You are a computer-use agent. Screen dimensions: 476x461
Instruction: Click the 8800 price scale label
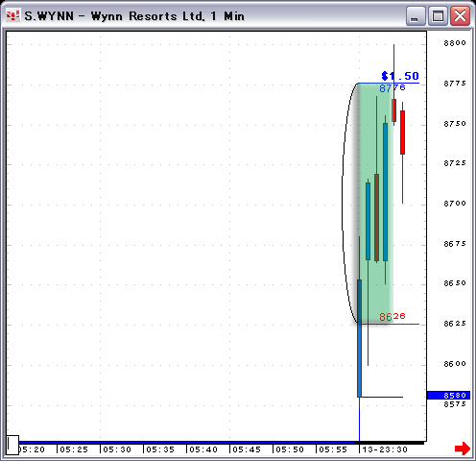pos(455,43)
